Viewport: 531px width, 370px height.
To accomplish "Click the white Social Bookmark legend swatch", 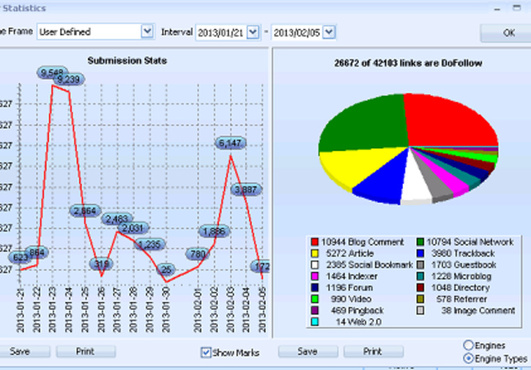I will point(315,265).
